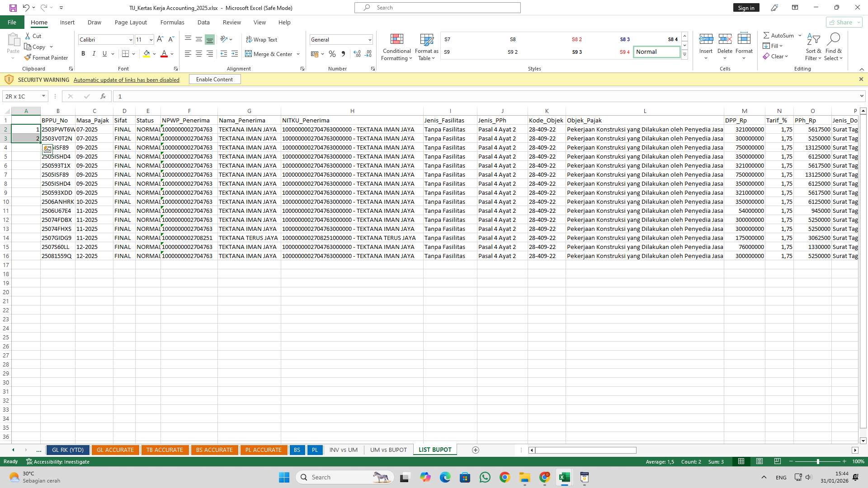Viewport: 868px width, 488px height.
Task: Expand the Merge & Center options
Action: pos(298,54)
